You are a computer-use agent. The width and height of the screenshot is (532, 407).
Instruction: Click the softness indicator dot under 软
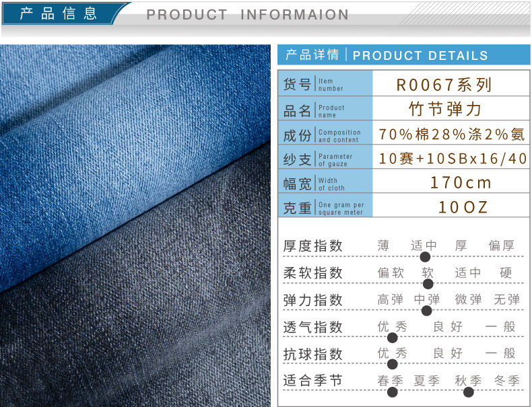pos(428,284)
